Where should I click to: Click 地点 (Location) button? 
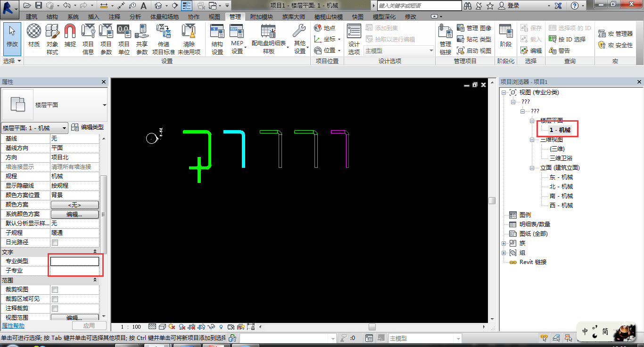click(325, 28)
